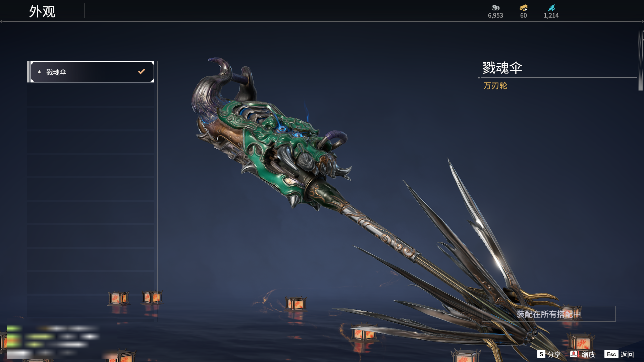Click the 装配在所有搭配中 button
644x362 pixels.
click(x=548, y=314)
